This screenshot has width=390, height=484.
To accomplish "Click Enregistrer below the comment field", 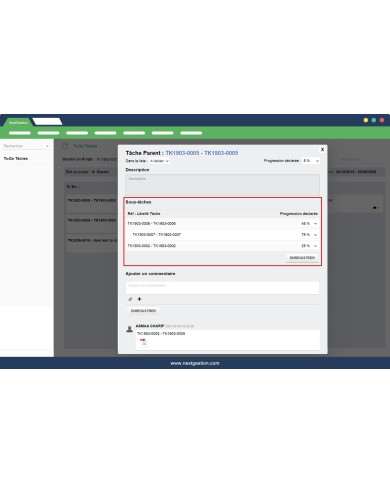I will 143,311.
